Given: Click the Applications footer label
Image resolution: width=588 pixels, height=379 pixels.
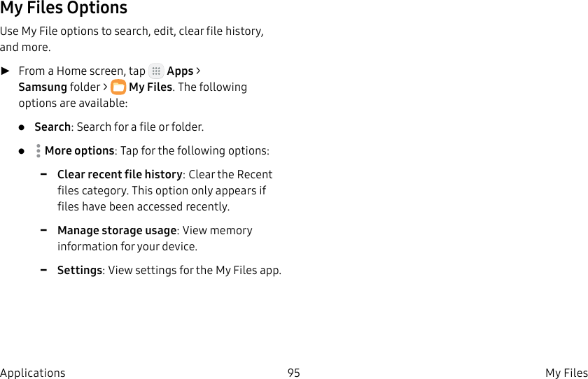Looking at the screenshot, I should coord(33,373).
